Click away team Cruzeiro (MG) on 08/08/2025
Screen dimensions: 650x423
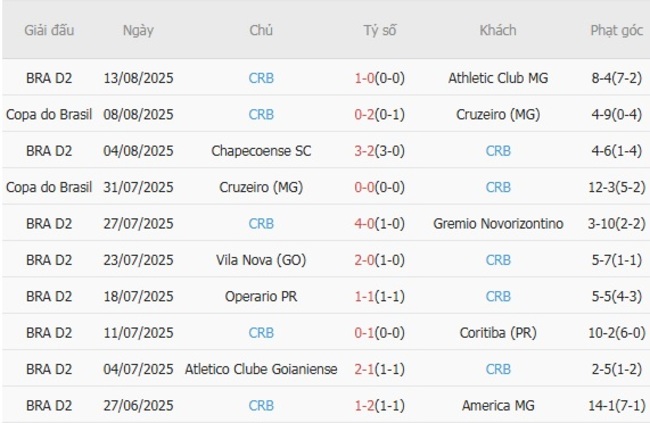coord(498,114)
